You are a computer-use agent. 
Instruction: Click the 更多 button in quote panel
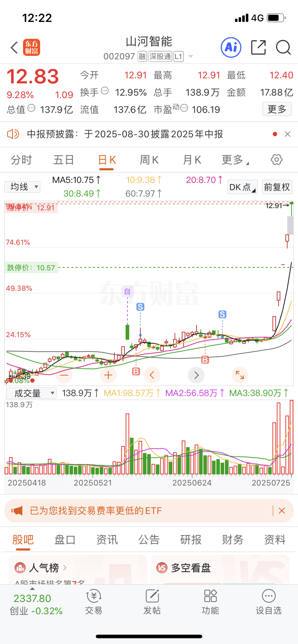click(x=277, y=109)
